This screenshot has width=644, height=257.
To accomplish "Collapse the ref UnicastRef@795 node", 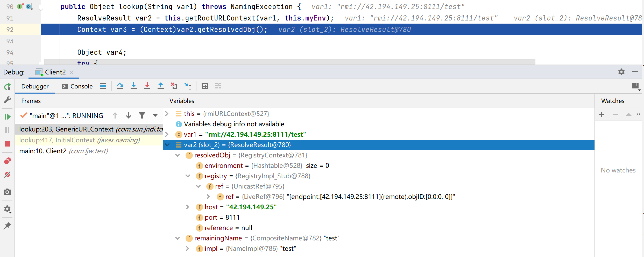I will [198, 186].
